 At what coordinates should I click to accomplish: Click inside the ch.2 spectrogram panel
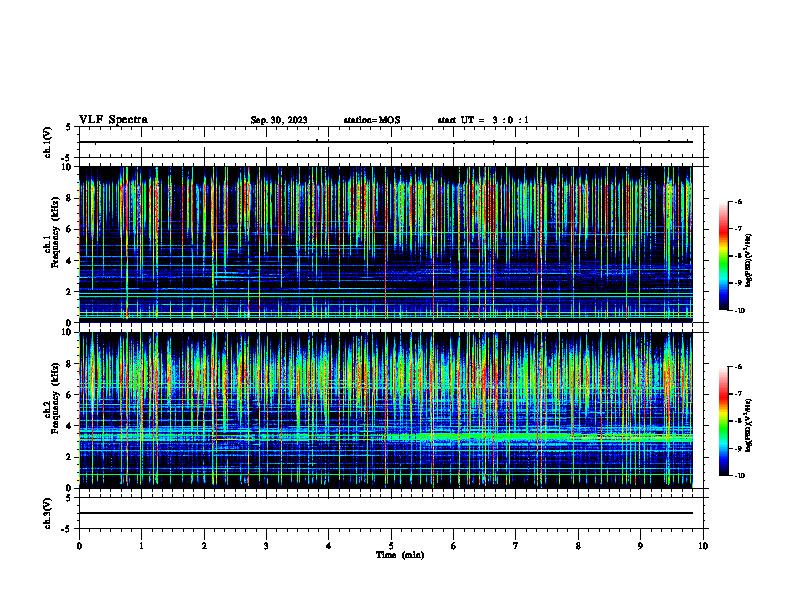[386, 410]
